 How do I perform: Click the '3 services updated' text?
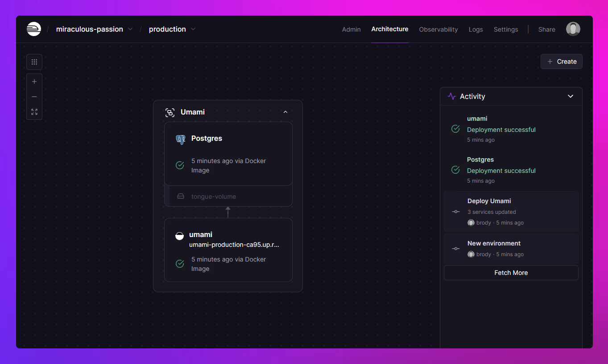tap(492, 212)
